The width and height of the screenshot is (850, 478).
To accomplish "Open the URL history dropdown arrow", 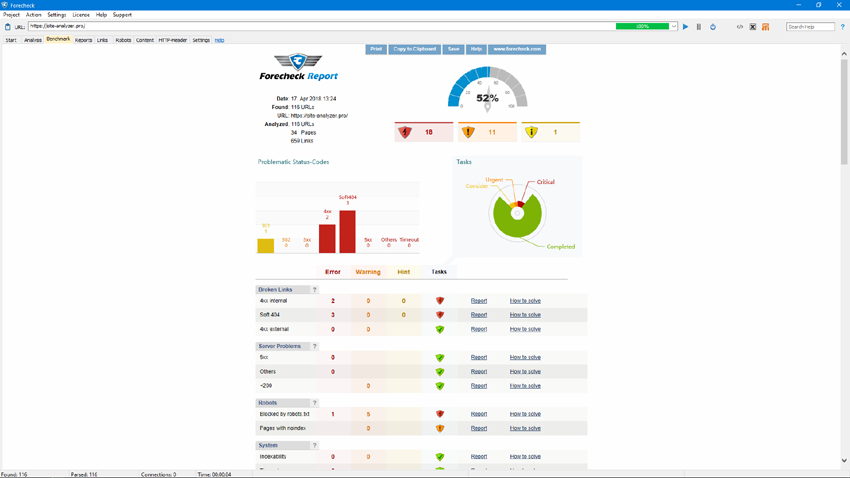I will [x=674, y=27].
